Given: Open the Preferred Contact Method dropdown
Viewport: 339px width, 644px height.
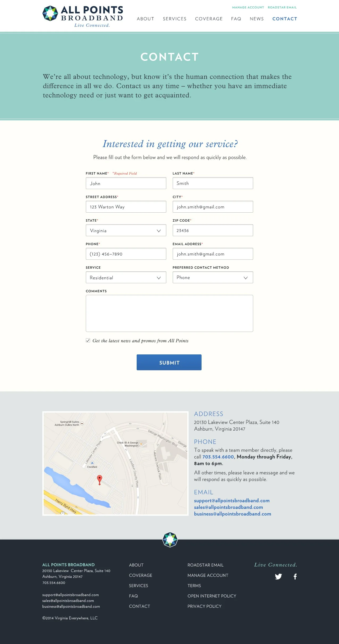Looking at the screenshot, I should (213, 277).
